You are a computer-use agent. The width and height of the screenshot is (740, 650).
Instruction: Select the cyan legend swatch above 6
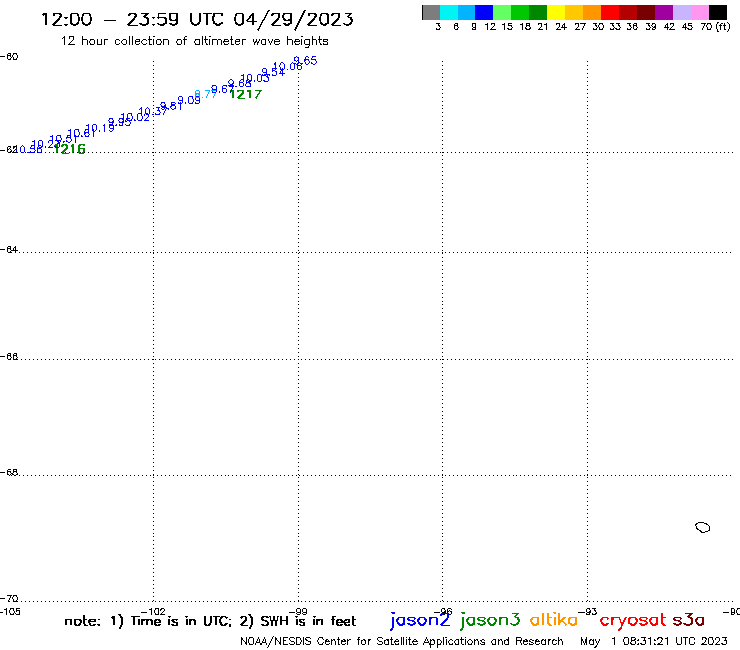pyautogui.click(x=449, y=12)
